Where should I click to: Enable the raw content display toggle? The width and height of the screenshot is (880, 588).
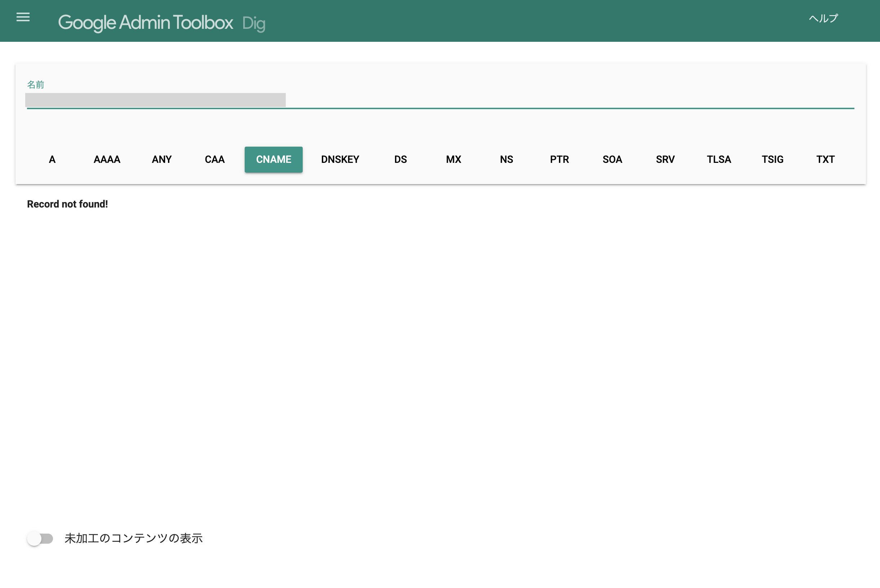click(40, 539)
